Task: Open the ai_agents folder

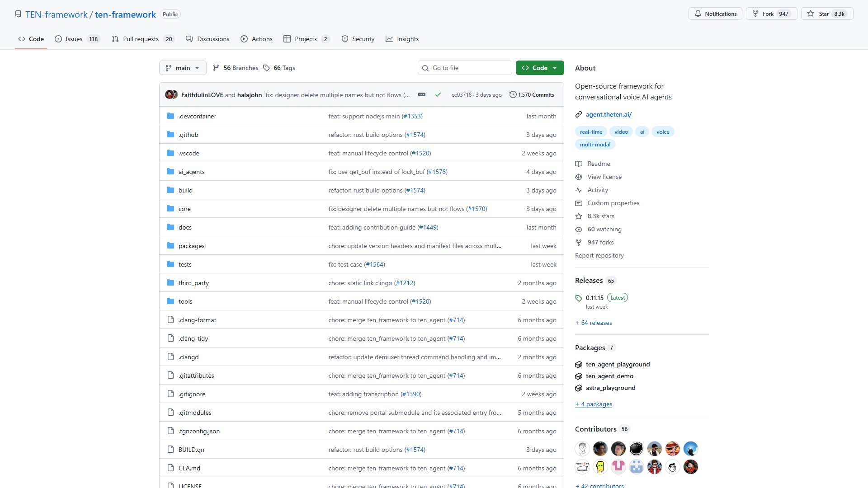Action: [191, 172]
